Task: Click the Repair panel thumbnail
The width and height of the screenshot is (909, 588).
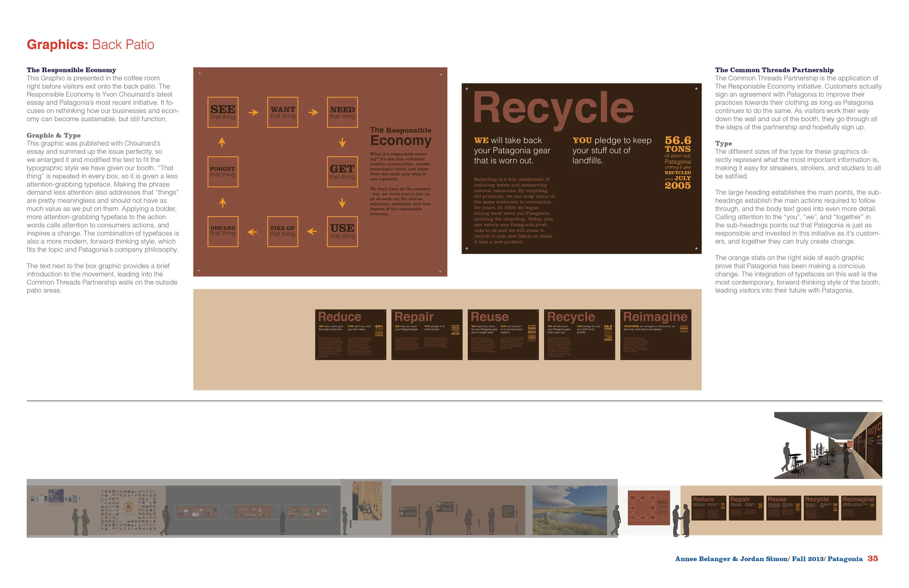Action: [x=427, y=334]
